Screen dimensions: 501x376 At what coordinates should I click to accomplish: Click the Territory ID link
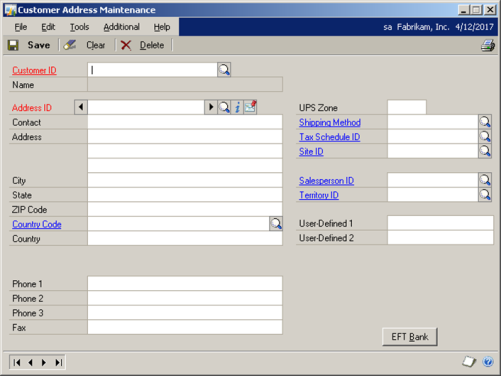[x=319, y=195]
